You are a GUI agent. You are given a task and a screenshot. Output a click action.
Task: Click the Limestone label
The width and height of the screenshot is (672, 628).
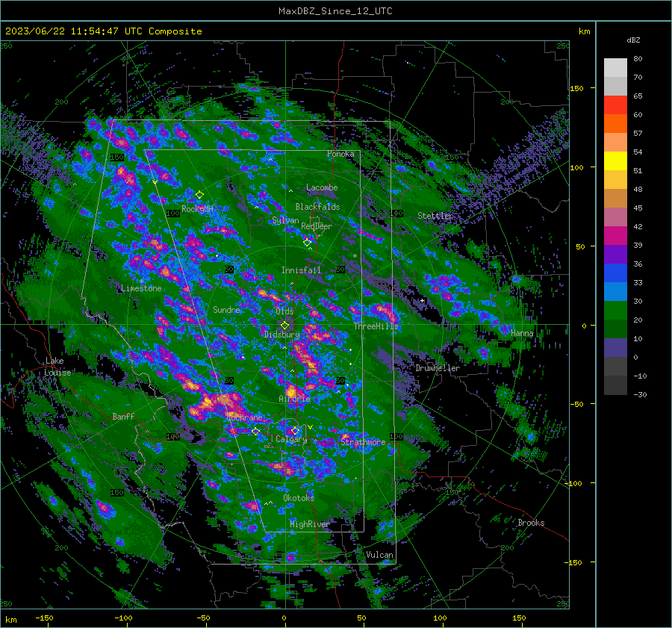[x=141, y=288]
